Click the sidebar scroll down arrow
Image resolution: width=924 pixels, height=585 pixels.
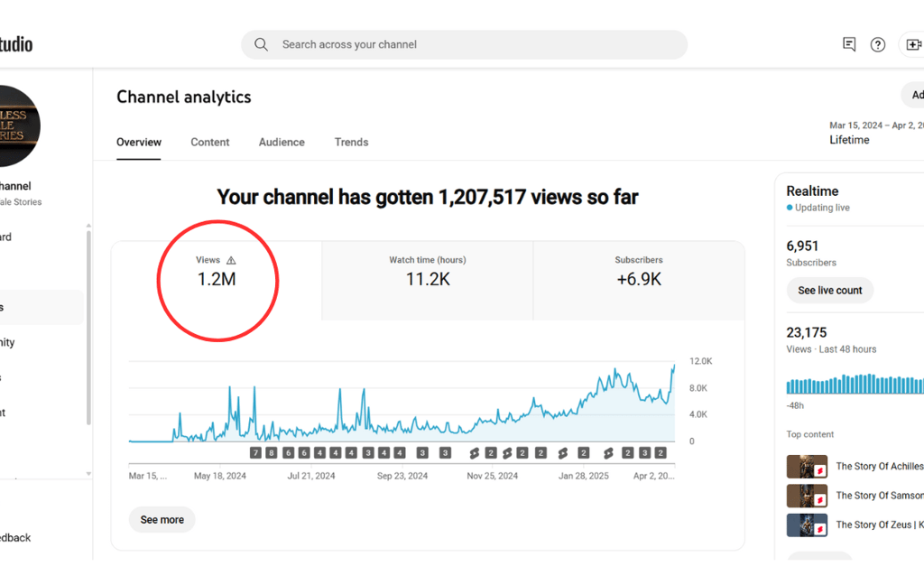(89, 474)
